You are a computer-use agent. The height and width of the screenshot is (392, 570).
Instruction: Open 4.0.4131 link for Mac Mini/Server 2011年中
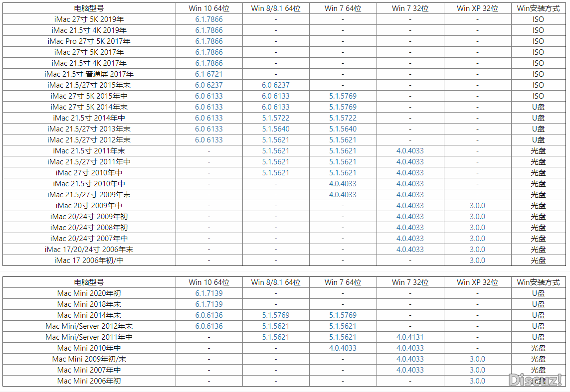tap(410, 337)
